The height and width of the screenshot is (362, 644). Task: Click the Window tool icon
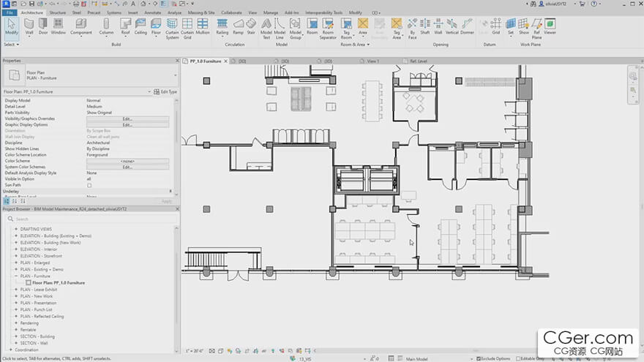(59, 28)
